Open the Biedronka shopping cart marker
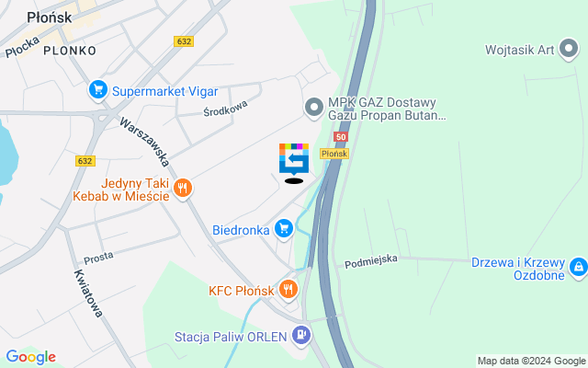This screenshot has height=368, width=588. point(284,229)
